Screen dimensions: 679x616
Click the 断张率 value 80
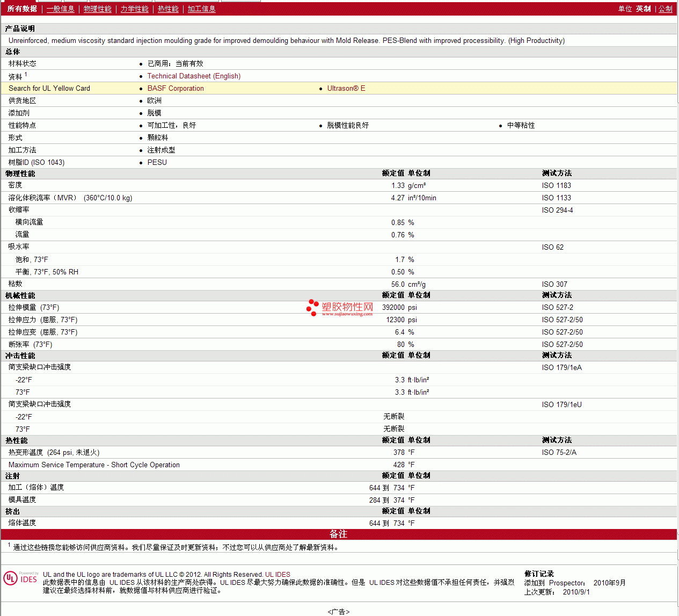(401, 345)
